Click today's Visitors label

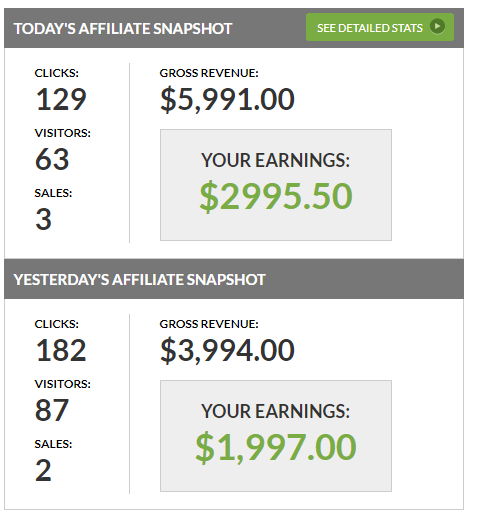(63, 133)
